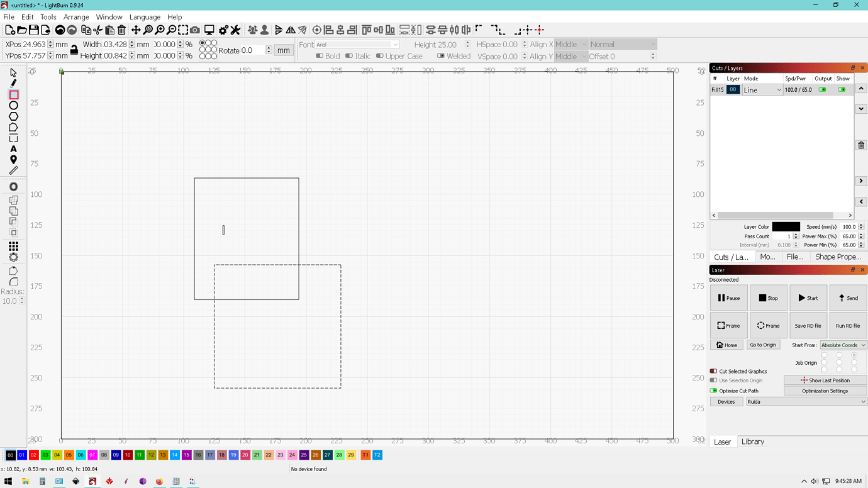The height and width of the screenshot is (488, 868).
Task: Select the move/pan toolbar icon
Action: [x=136, y=30]
